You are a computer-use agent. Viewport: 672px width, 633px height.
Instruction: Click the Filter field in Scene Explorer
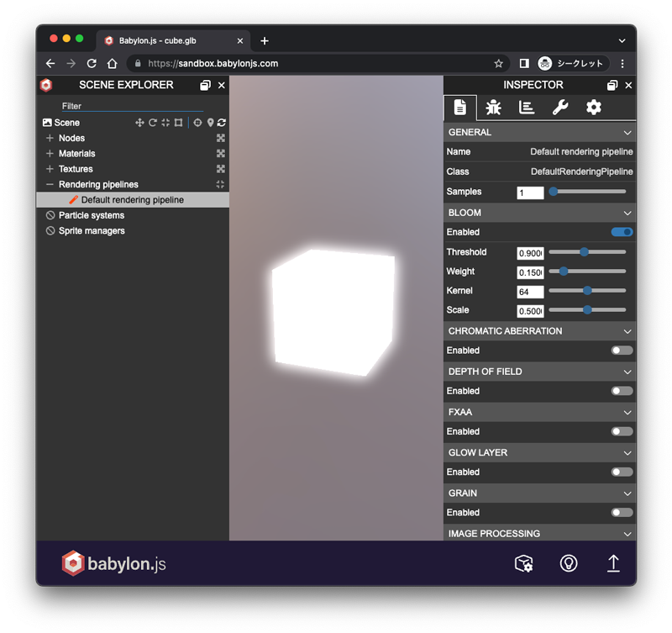point(133,106)
